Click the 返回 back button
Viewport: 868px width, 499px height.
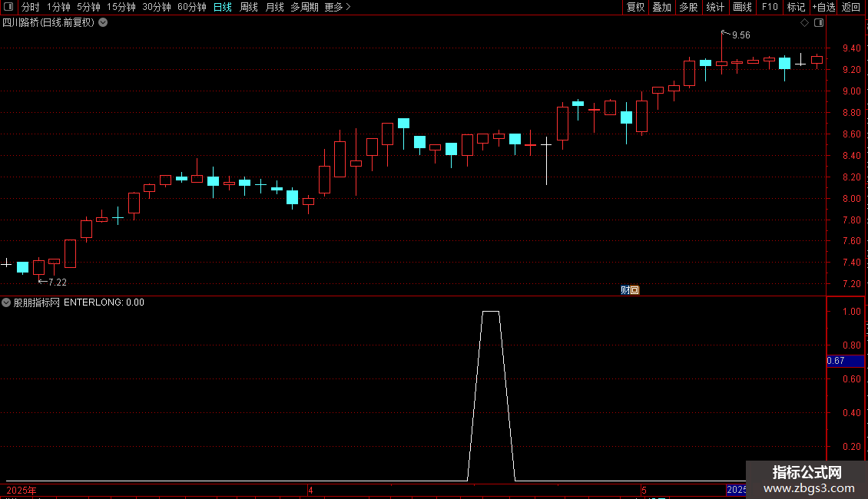[x=851, y=7]
